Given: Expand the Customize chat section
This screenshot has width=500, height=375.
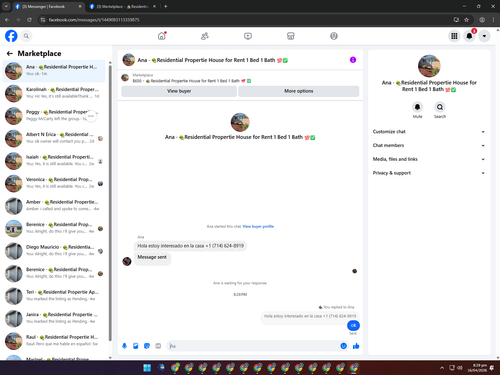Looking at the screenshot, I should 429,132.
